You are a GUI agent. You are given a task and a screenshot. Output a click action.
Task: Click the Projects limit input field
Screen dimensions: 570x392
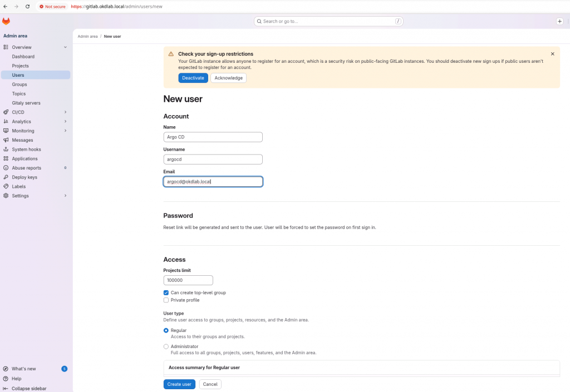coord(188,280)
